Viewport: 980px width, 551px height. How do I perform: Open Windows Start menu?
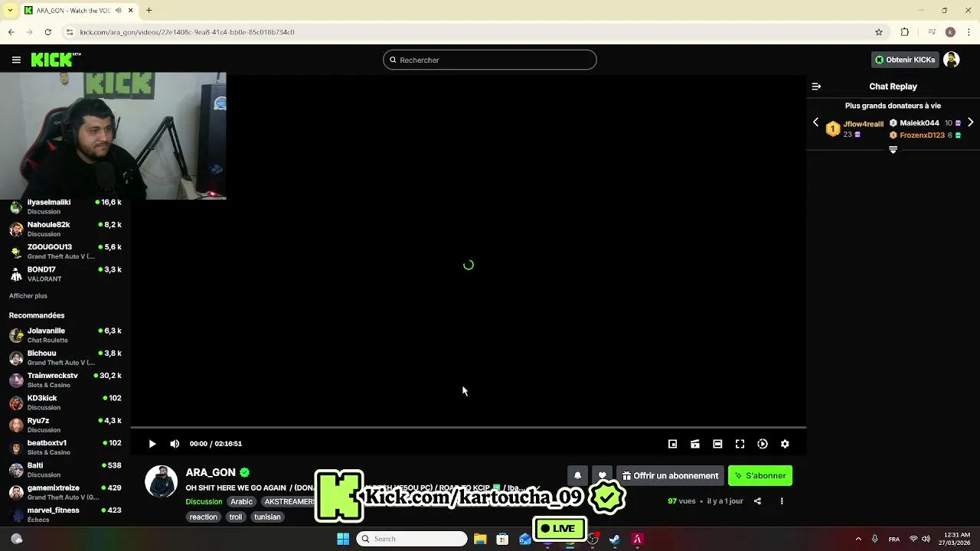coord(343,539)
